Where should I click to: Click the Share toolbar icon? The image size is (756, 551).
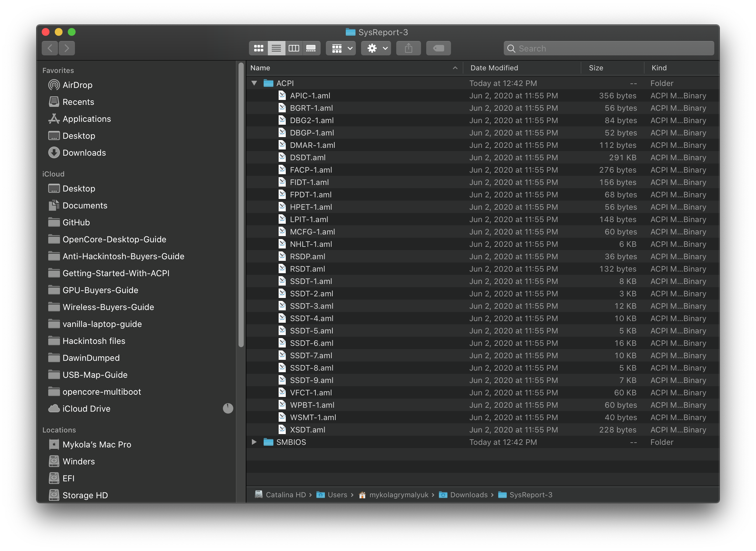click(x=408, y=49)
